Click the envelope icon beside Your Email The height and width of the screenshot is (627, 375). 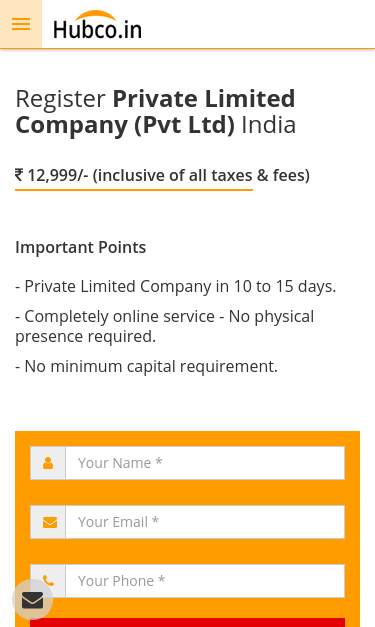pyautogui.click(x=50, y=522)
